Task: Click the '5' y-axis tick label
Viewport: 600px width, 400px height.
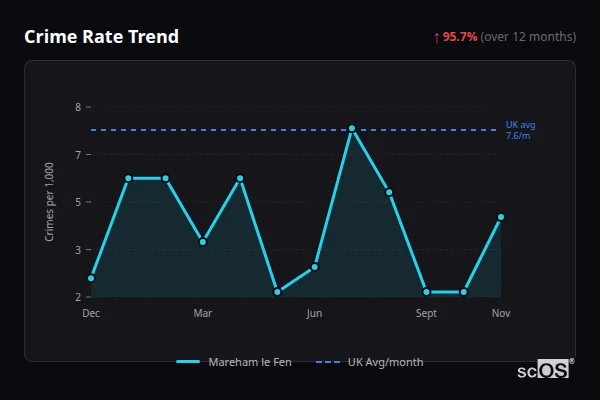Action: pos(78,202)
